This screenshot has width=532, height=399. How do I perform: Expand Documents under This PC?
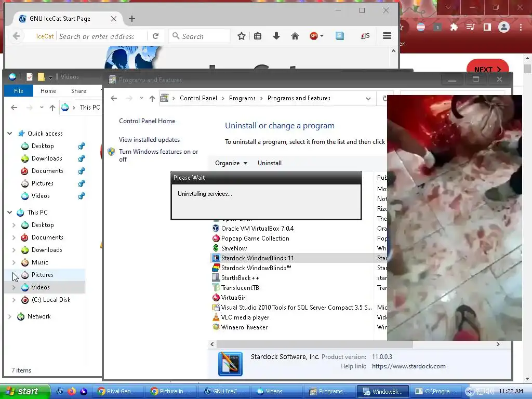pos(14,237)
